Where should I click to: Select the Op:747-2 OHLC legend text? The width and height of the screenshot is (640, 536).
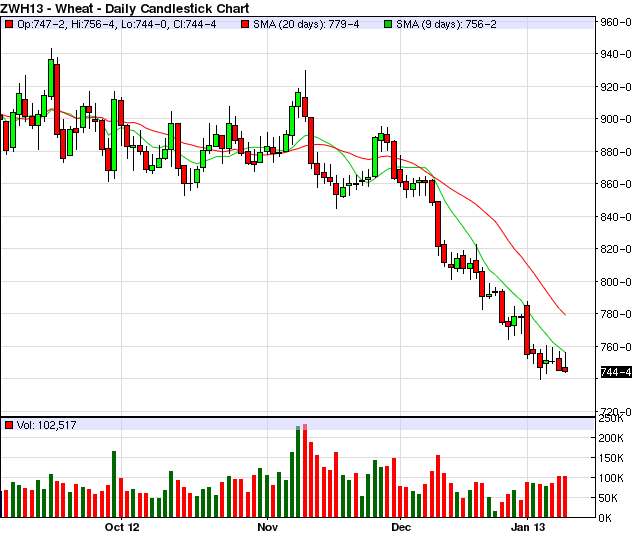117,24
